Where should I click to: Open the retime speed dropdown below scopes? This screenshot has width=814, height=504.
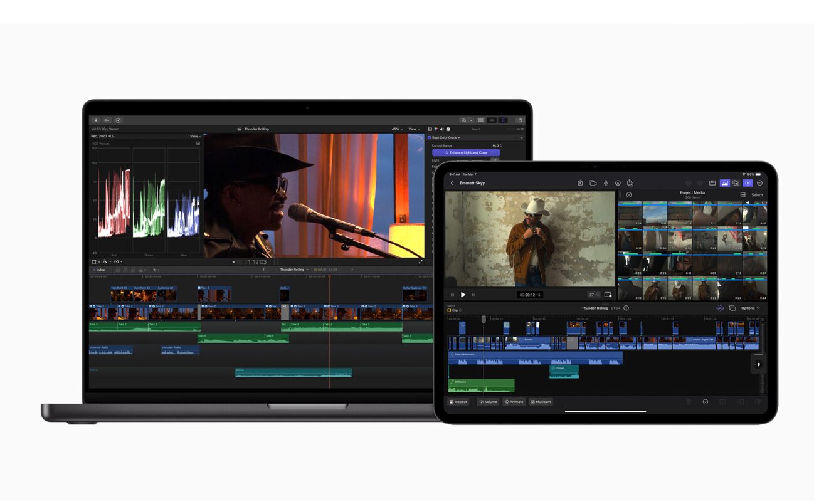pyautogui.click(x=117, y=261)
